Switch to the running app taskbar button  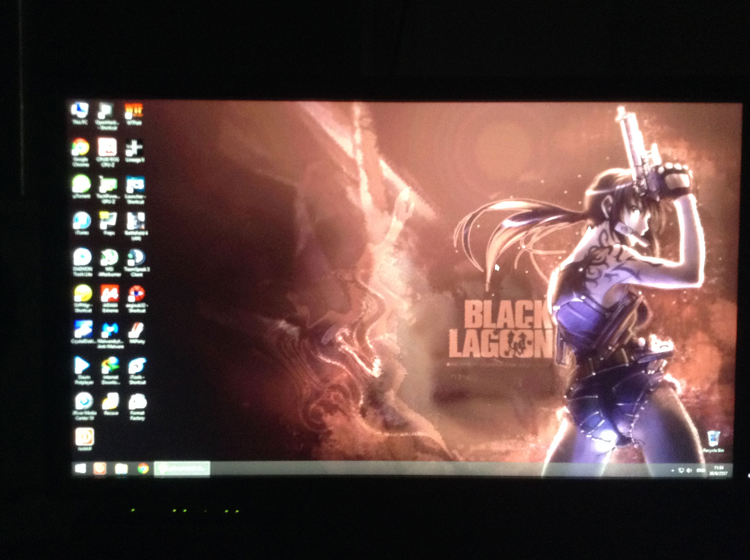(x=182, y=469)
